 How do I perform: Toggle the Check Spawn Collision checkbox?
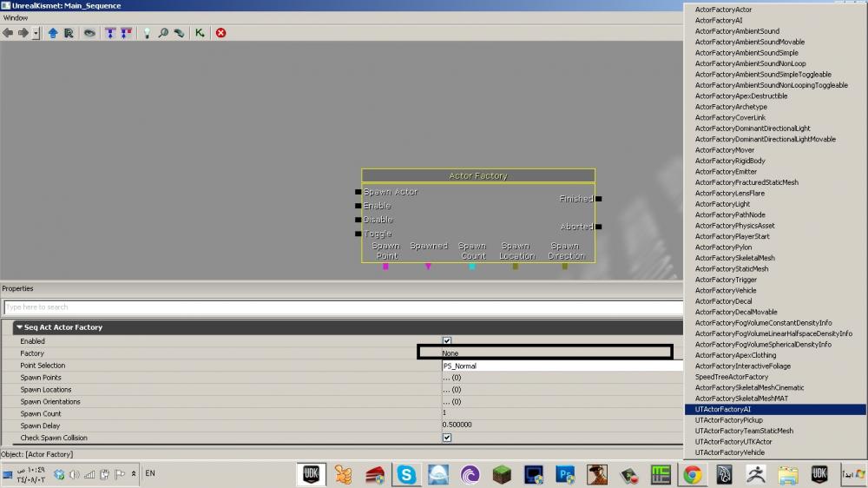pos(447,438)
